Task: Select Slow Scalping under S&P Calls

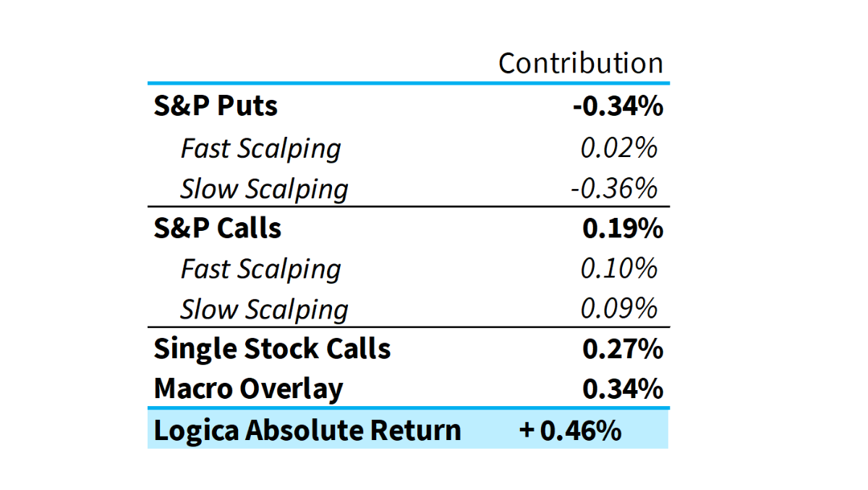Action: coord(264,310)
